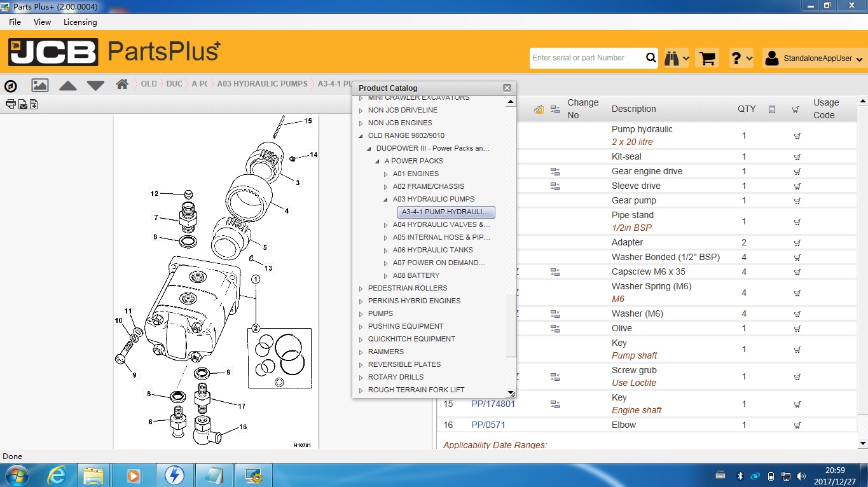Open the shopping cart
The width and height of the screenshot is (868, 487).
707,58
